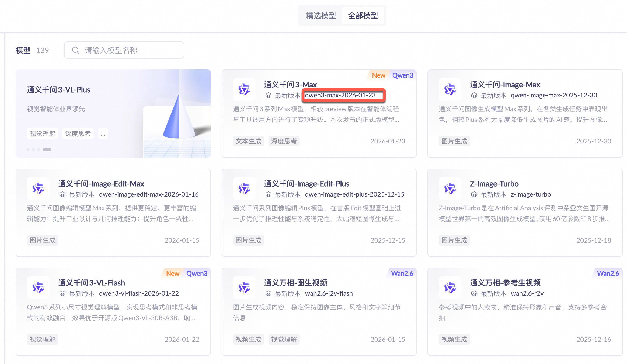The image size is (627, 364).
Task: Click the 通义万相-参考生视频 logo icon
Action: (x=450, y=288)
